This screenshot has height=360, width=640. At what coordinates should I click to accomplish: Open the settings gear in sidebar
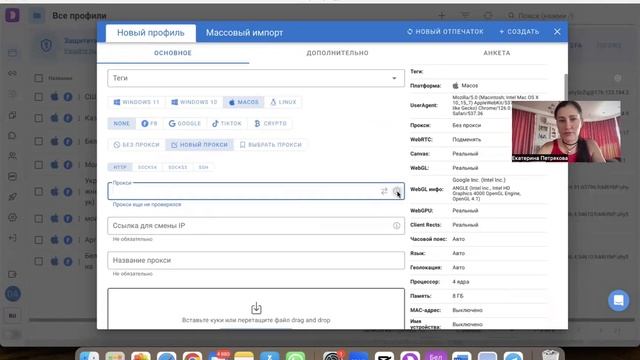click(x=13, y=217)
